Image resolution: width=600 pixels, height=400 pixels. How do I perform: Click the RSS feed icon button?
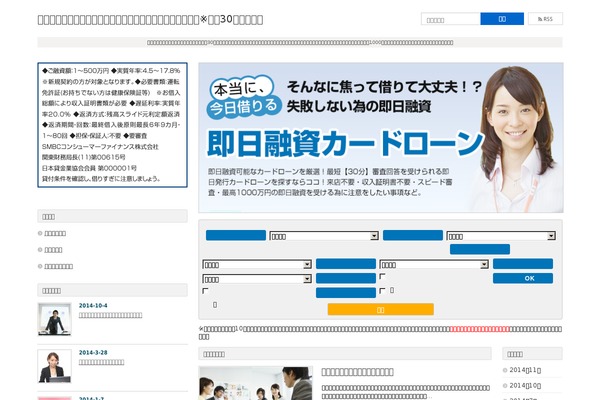[x=545, y=19]
